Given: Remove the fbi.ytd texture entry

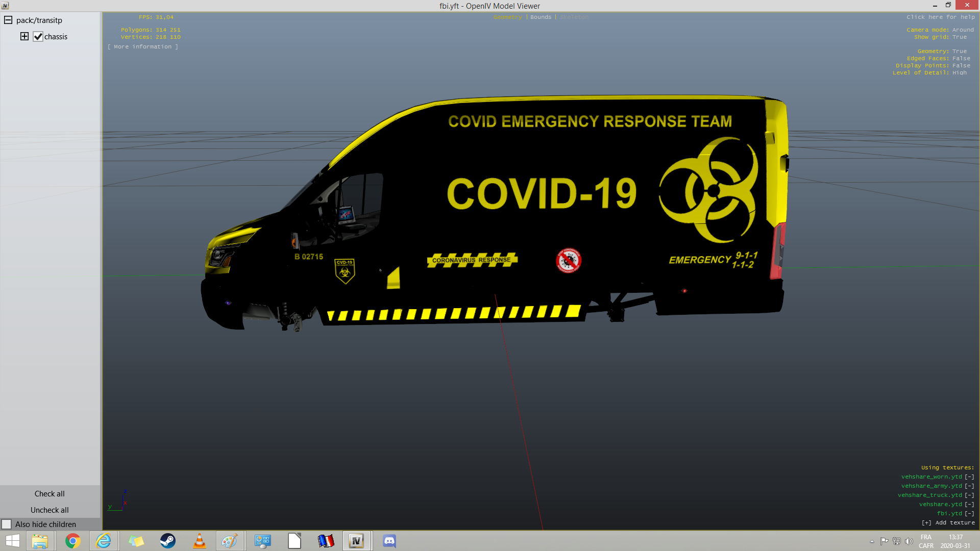Looking at the screenshot, I should point(969,514).
